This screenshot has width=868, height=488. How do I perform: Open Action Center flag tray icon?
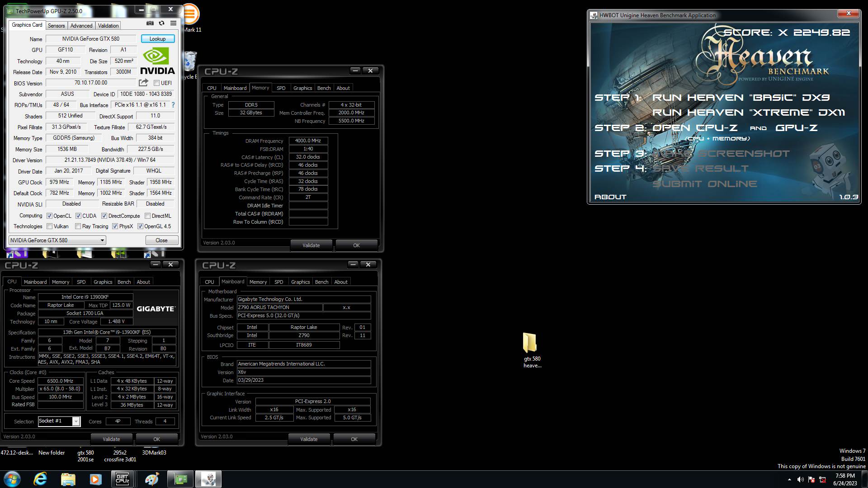click(x=811, y=479)
